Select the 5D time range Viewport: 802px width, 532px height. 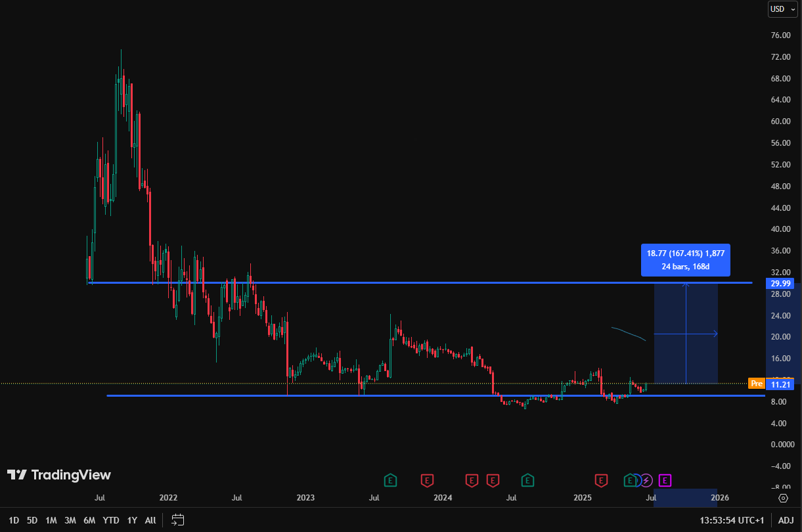pos(32,520)
